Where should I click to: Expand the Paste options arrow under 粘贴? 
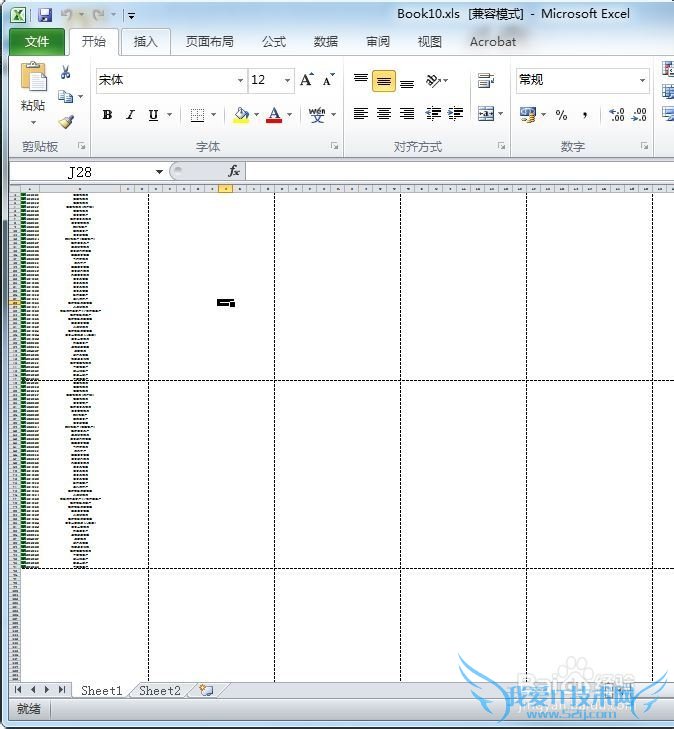click(33, 122)
